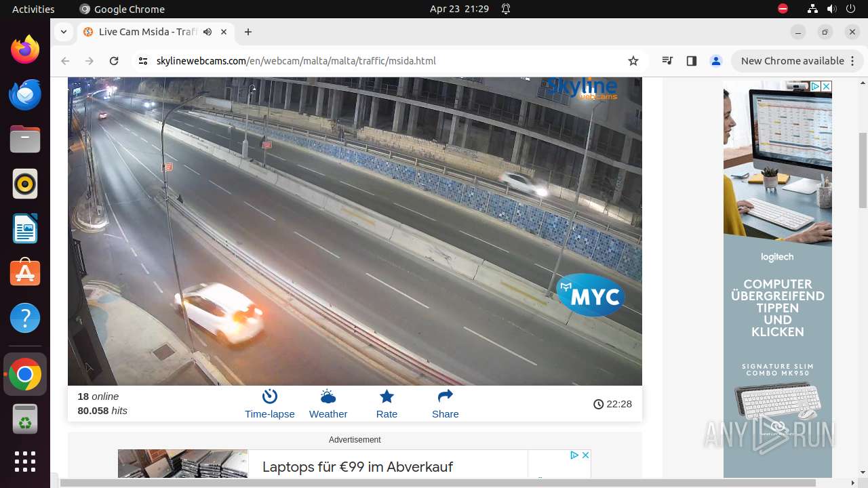Open Chrome's three-dot menu
The image size is (868, 488).
[x=852, y=61]
